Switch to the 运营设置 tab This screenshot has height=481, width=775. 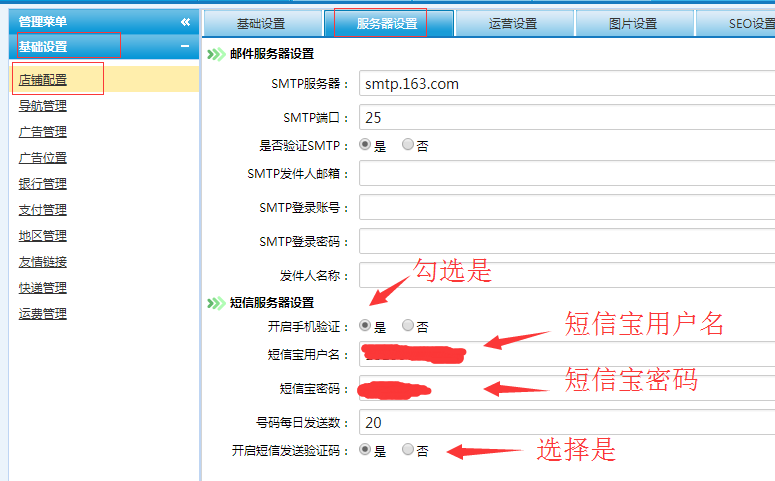(x=513, y=23)
